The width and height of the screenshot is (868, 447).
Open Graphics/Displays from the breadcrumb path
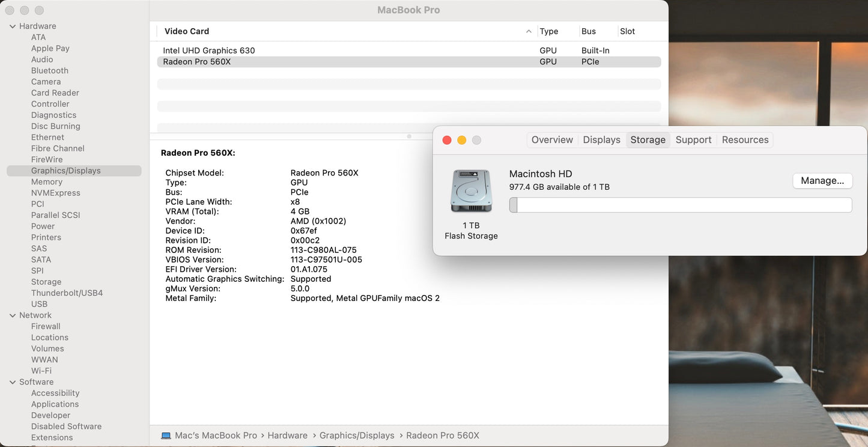[357, 435]
